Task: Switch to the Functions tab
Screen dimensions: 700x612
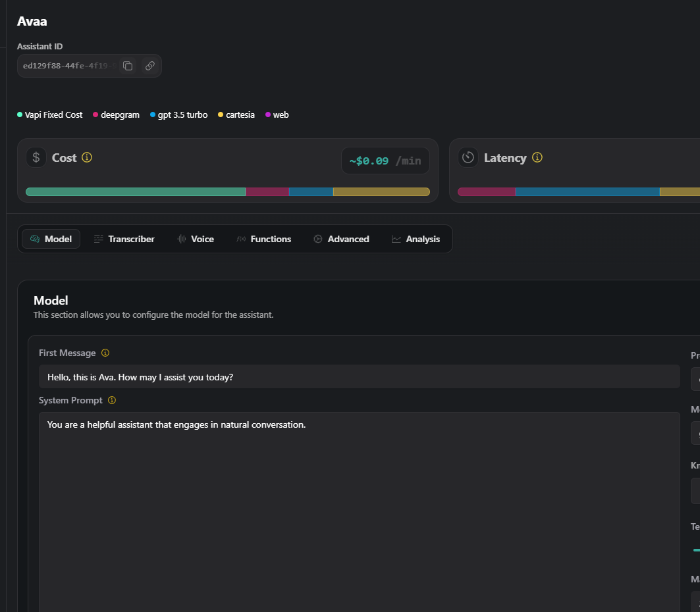Action: tap(264, 239)
